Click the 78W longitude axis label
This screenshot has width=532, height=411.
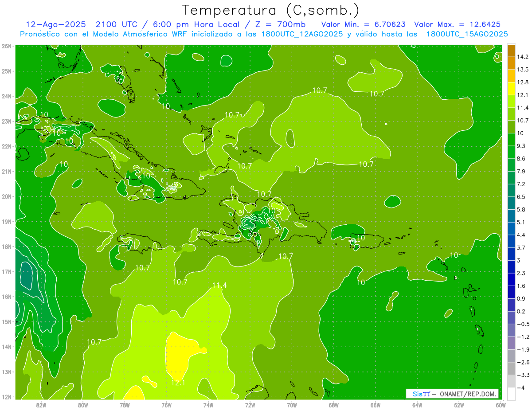[125, 405]
